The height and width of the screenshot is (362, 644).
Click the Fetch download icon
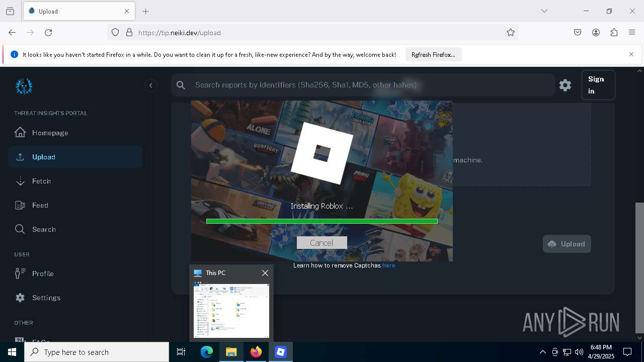pos(20,181)
